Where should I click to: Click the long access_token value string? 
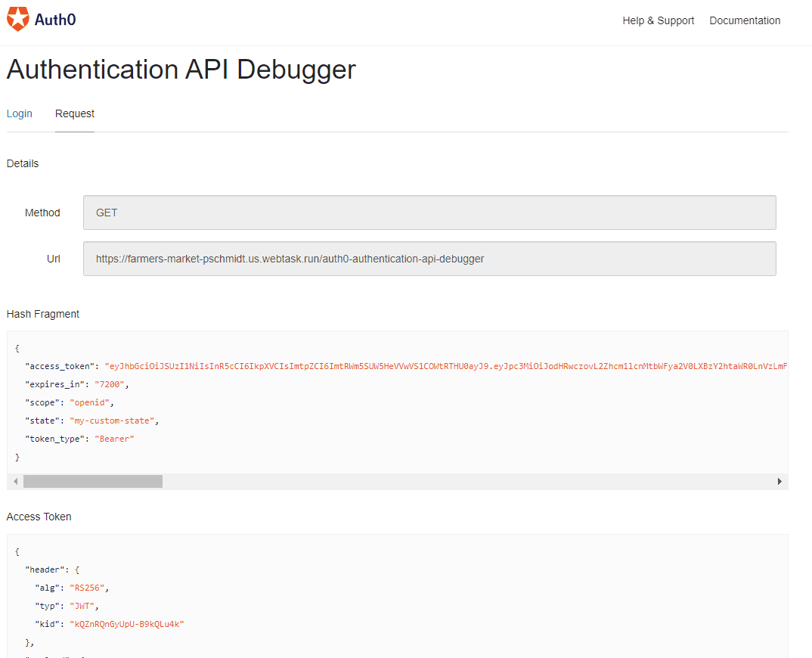(446, 366)
